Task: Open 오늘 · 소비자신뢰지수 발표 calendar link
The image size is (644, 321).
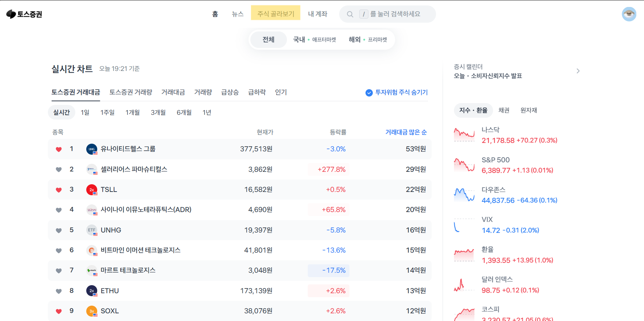Action: [x=488, y=76]
